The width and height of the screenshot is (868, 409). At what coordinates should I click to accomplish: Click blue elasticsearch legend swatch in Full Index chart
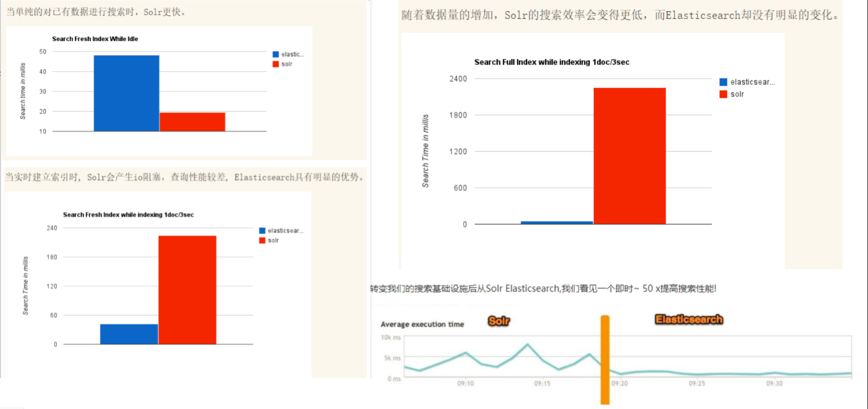(723, 82)
